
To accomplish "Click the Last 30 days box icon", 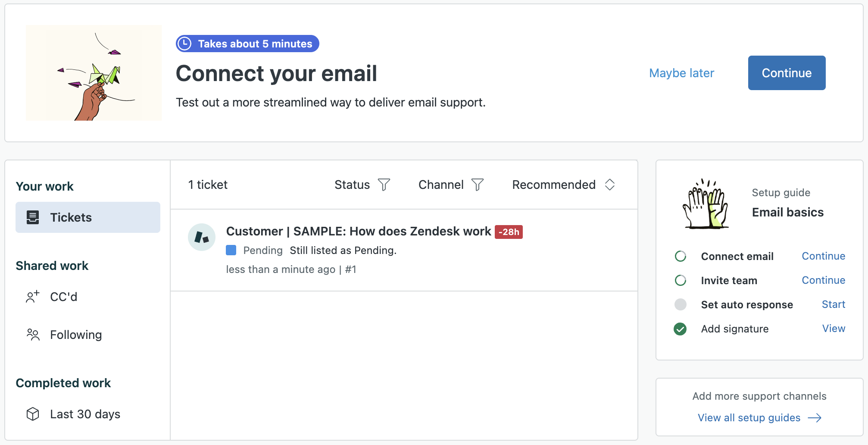I will (33, 414).
